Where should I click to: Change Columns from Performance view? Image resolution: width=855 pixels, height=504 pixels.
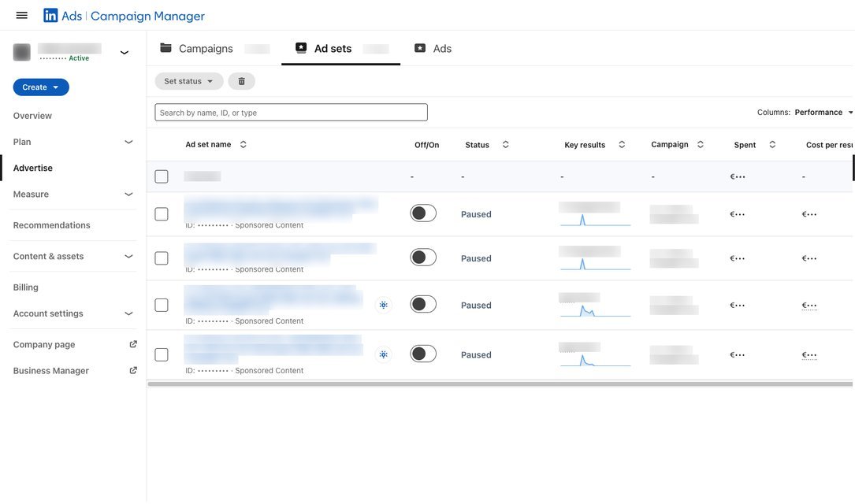823,113
